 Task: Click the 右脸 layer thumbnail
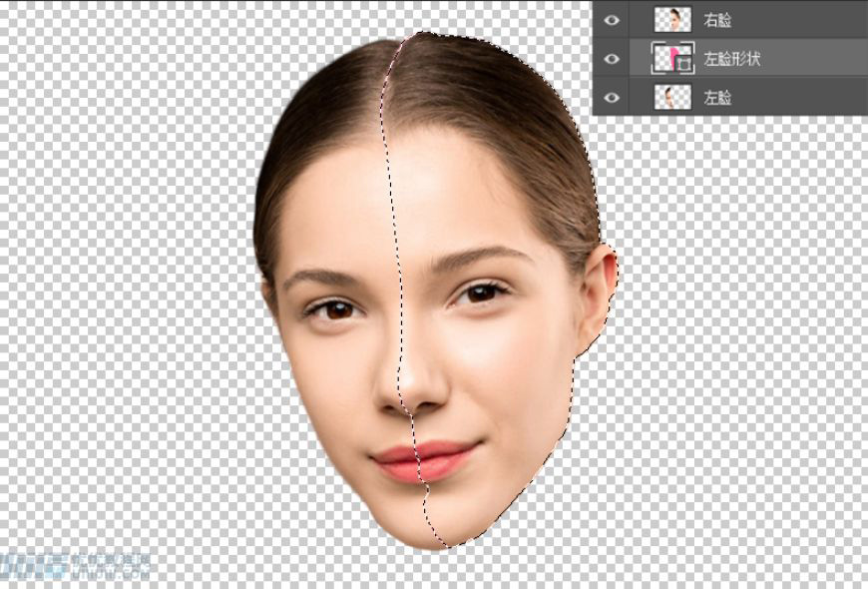(x=672, y=20)
